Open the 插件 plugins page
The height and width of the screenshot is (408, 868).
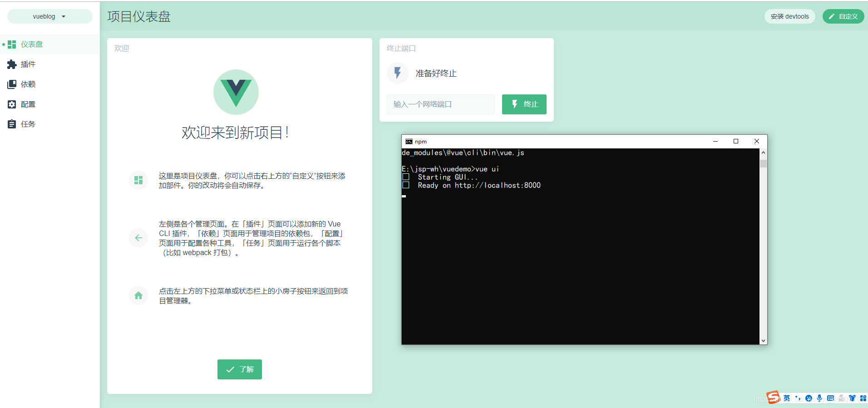(50, 64)
